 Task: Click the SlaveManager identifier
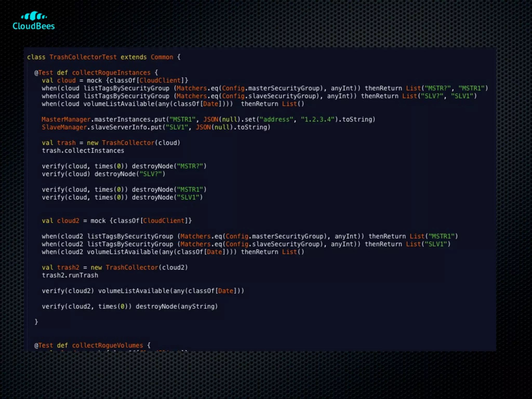pos(64,127)
